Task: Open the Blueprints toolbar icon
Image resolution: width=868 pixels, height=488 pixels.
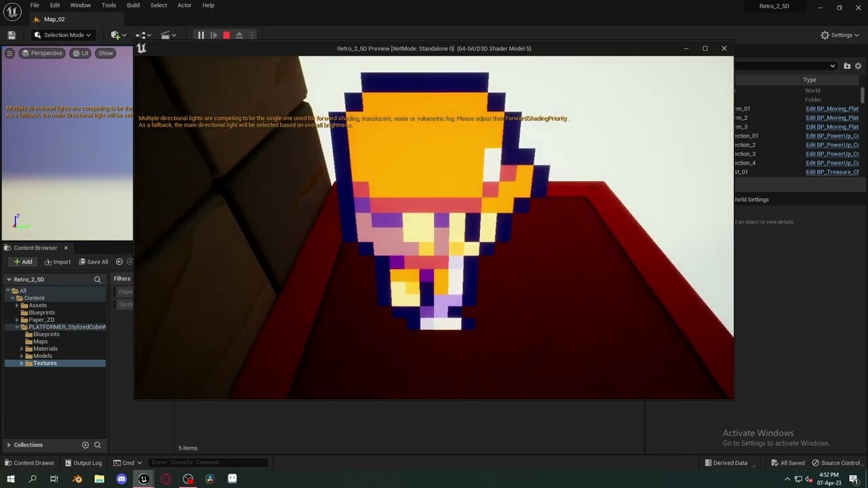Action: tap(142, 35)
